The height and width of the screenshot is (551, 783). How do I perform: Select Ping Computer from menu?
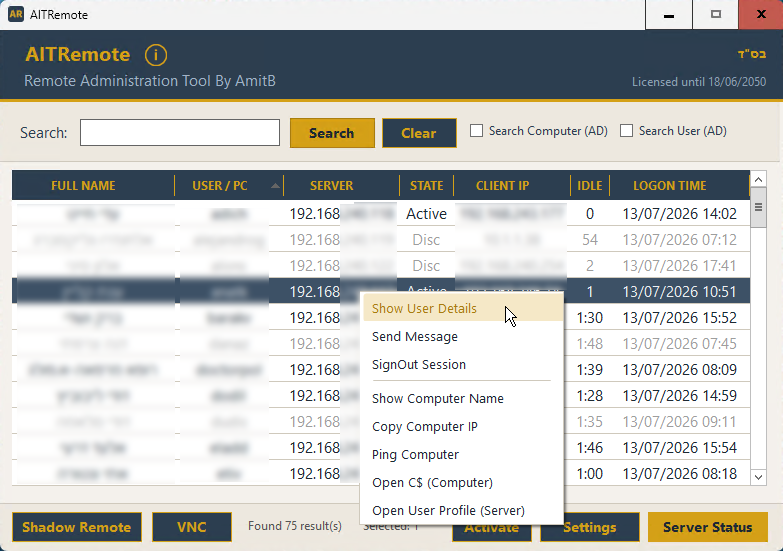tap(462, 454)
